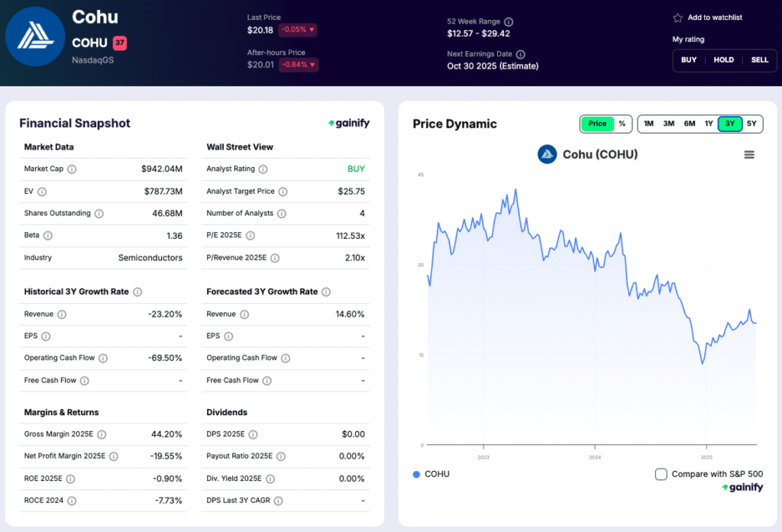Click the info icon next to Next Earnings Date
The height and width of the screenshot is (532, 782).
(521, 54)
